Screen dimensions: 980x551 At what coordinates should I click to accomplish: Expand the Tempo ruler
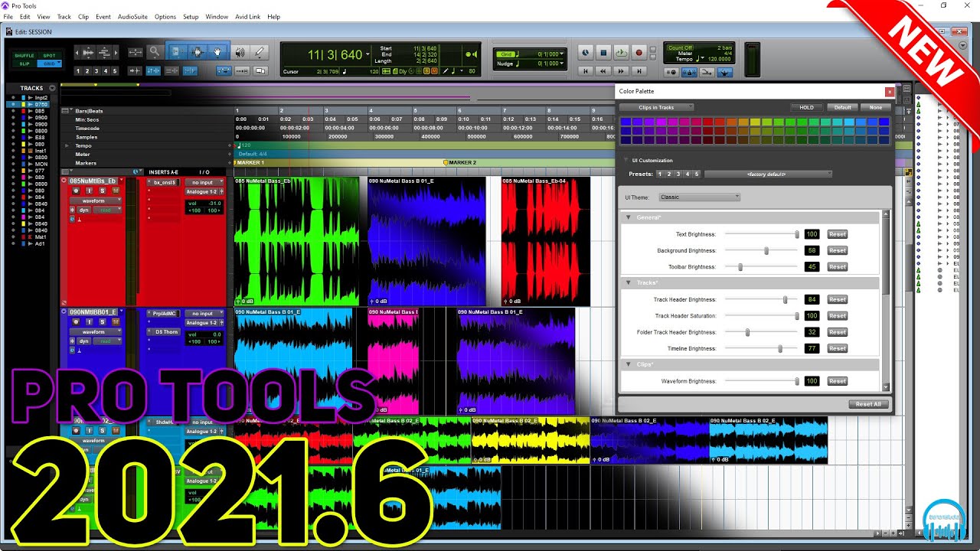click(x=67, y=145)
